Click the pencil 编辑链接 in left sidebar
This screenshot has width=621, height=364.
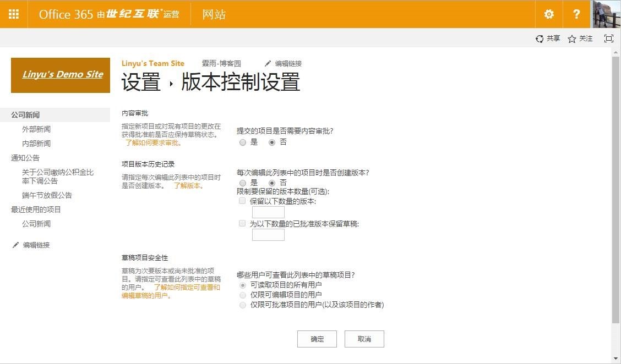[15, 245]
